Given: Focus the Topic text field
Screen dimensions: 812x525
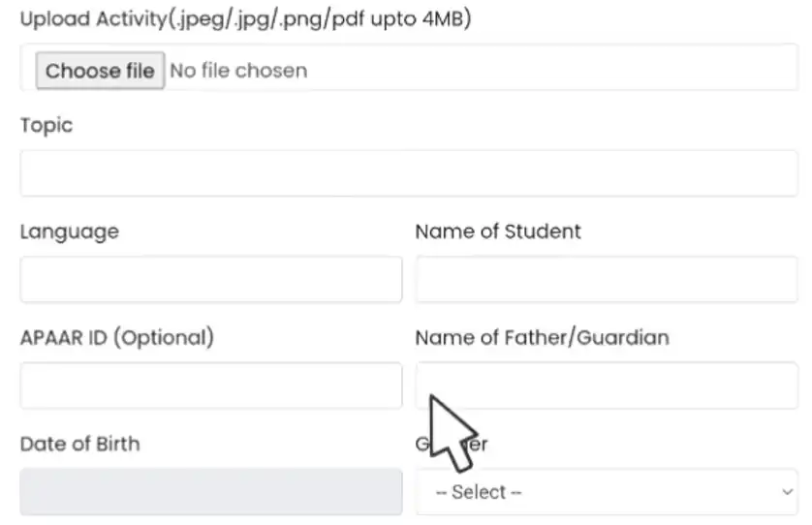Looking at the screenshot, I should click(409, 173).
